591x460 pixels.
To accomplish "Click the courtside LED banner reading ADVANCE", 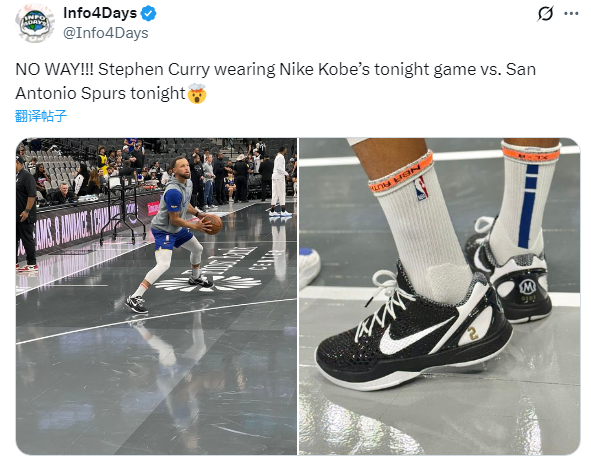I will (81, 226).
